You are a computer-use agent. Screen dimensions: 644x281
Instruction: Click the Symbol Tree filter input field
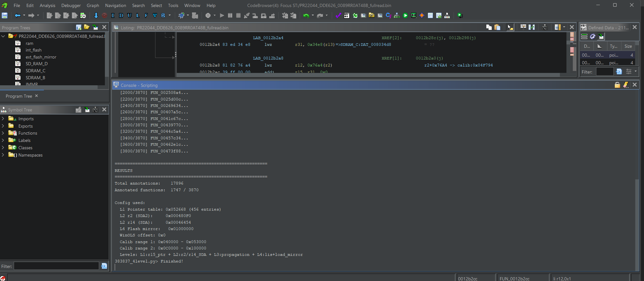coord(56,266)
